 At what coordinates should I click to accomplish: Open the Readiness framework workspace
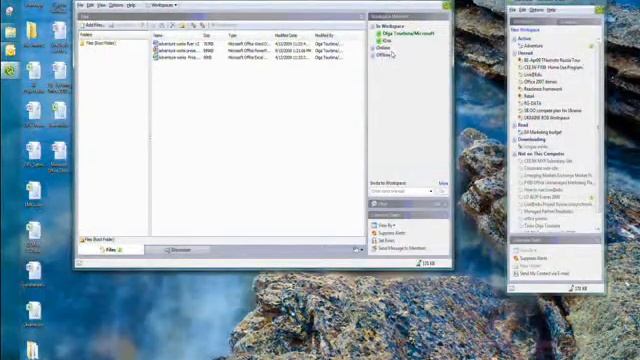click(540, 89)
